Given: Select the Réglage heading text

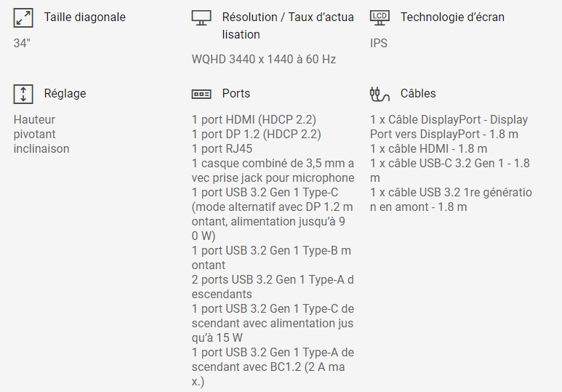Looking at the screenshot, I should coord(65,93).
